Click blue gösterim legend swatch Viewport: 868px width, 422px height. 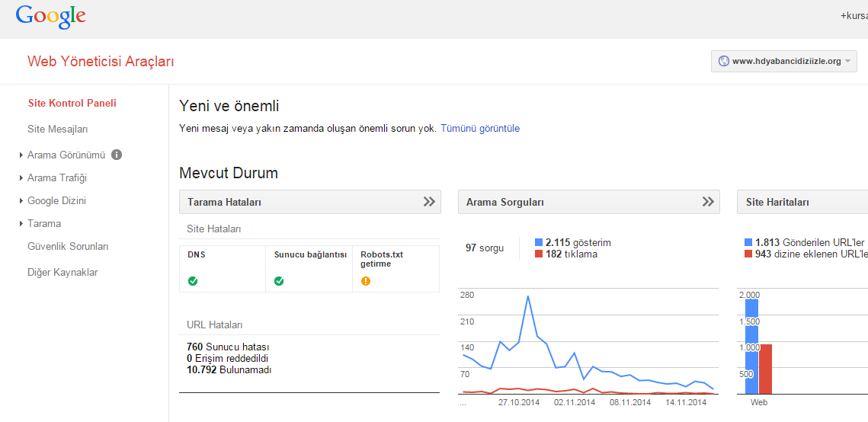click(539, 242)
